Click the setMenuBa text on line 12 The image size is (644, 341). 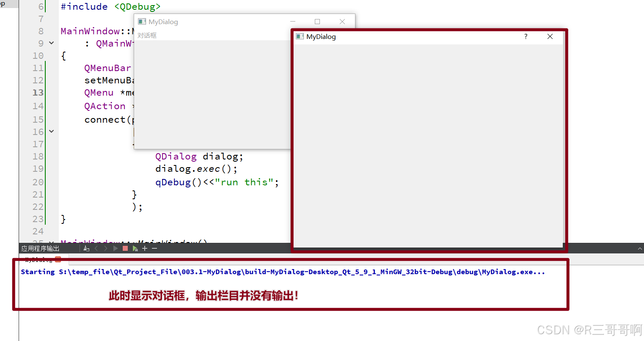click(x=109, y=80)
